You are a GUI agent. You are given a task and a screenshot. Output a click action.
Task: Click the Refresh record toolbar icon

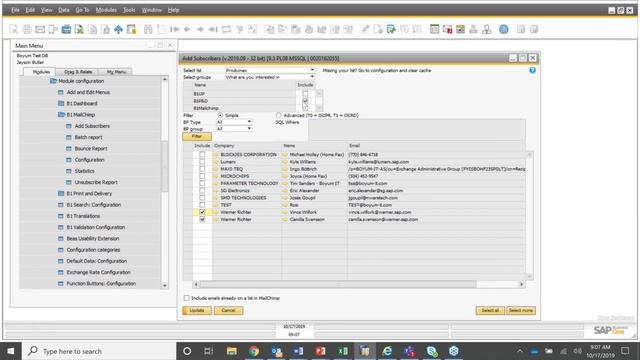227,29
